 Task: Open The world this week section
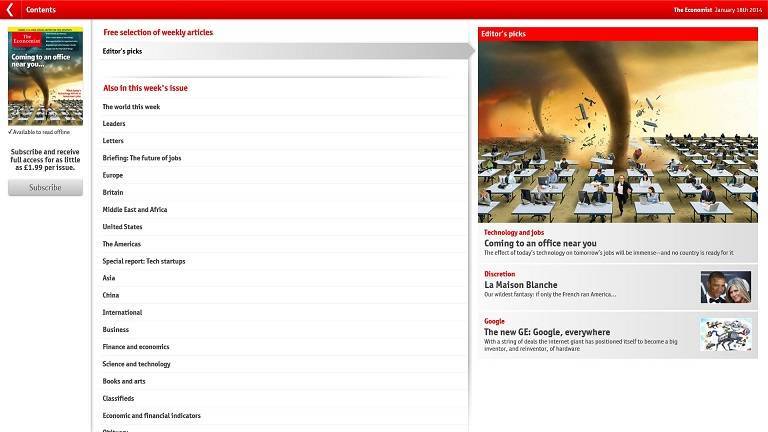[283, 107]
